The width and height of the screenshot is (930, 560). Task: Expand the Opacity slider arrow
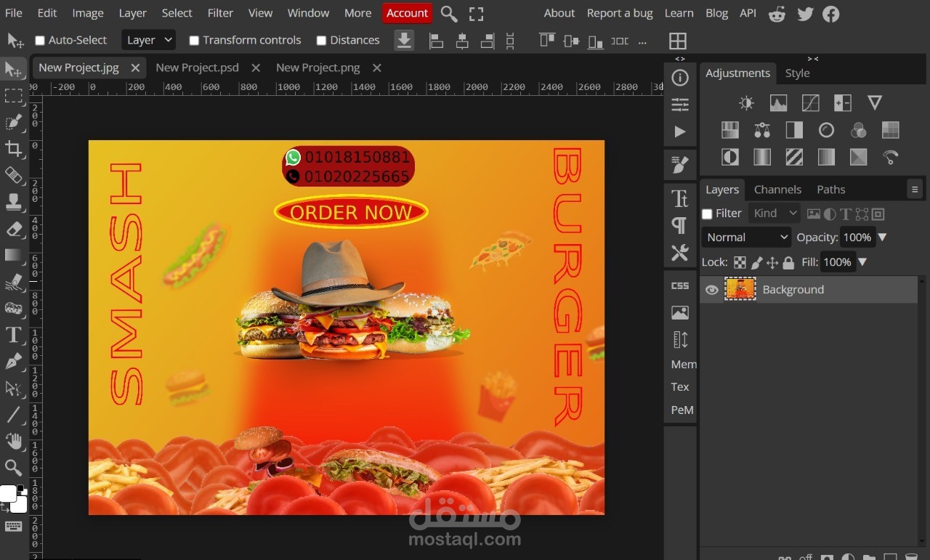point(883,238)
